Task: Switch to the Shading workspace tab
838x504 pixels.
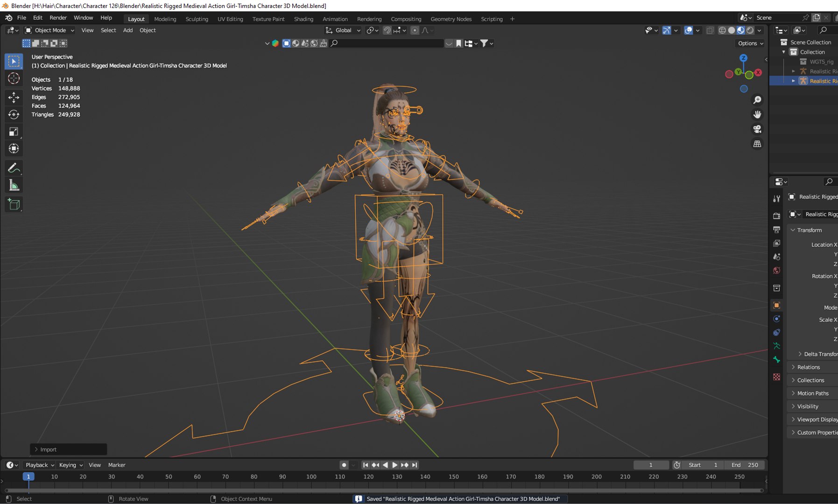Action: [303, 19]
